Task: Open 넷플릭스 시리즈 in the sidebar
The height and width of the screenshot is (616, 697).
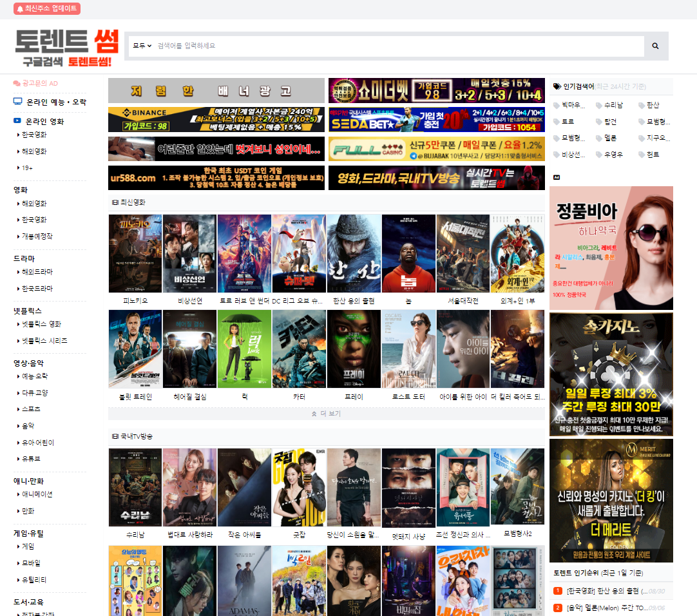Action: tap(44, 341)
